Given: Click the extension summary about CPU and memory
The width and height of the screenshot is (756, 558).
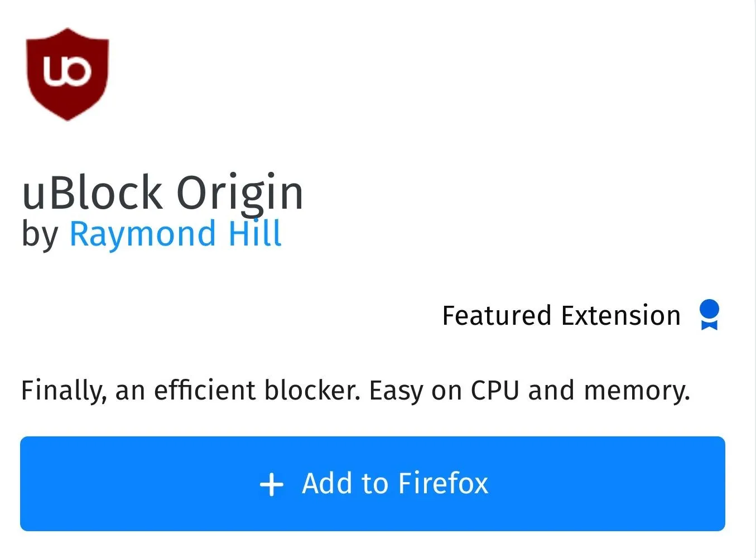Looking at the screenshot, I should pos(355,391).
